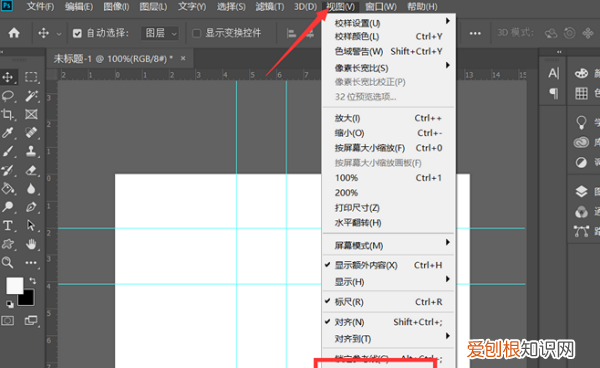Image resolution: width=600 pixels, height=368 pixels.
Task: Expand 显示(H) submenu
Action: 388,282
